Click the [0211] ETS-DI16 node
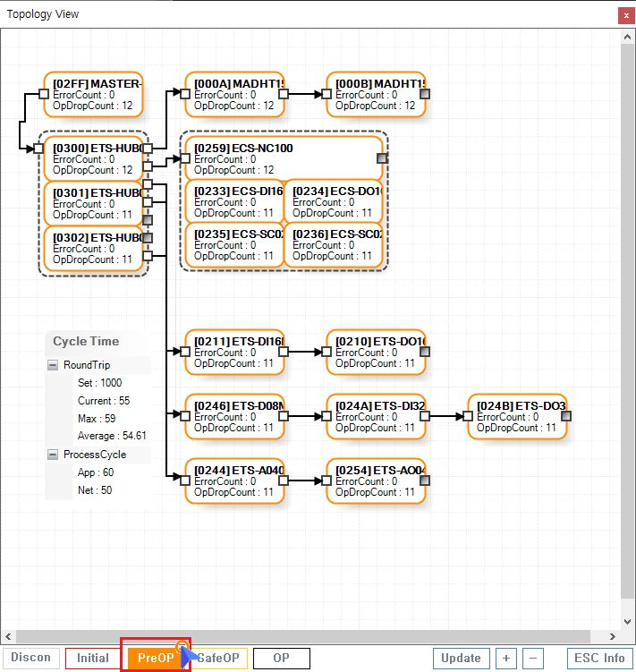This screenshot has width=636, height=672. coord(234,353)
